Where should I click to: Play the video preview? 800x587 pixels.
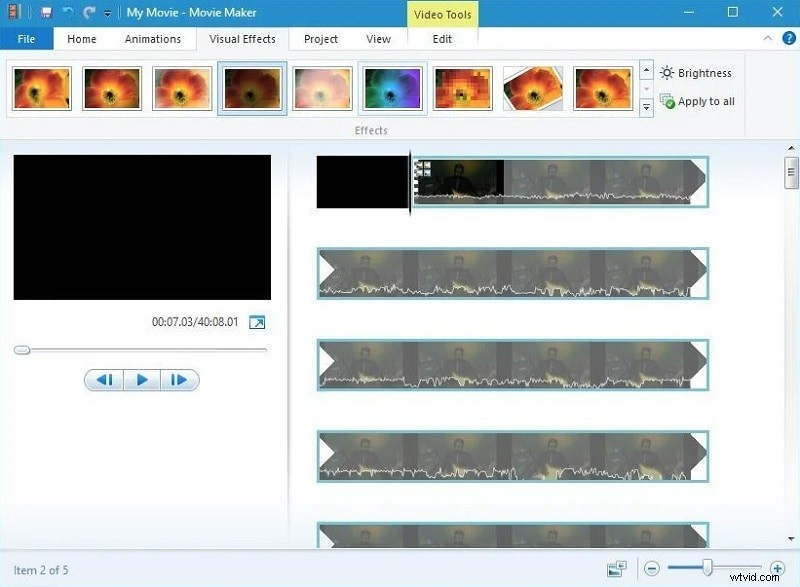click(x=141, y=379)
